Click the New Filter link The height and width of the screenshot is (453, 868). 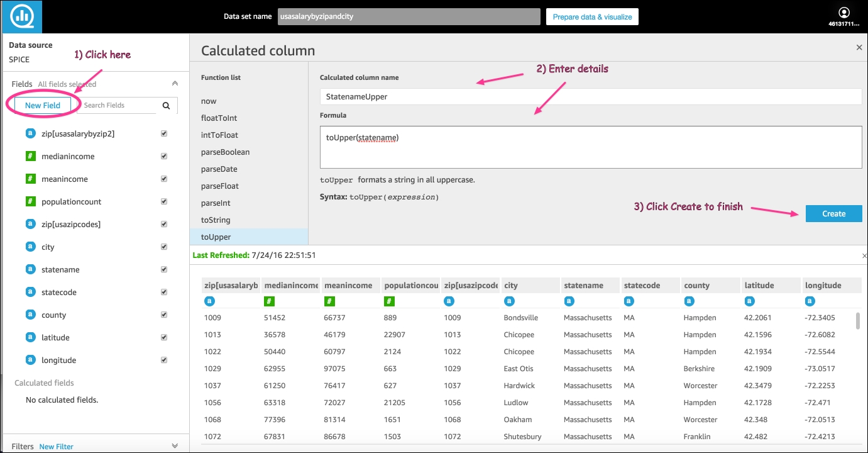(x=57, y=446)
